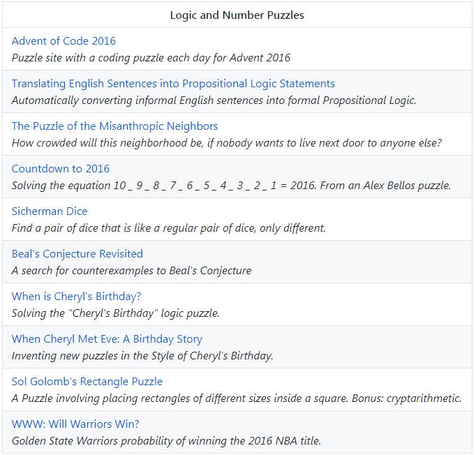Open Translating English Sentences into Propositional Logic link

click(173, 84)
